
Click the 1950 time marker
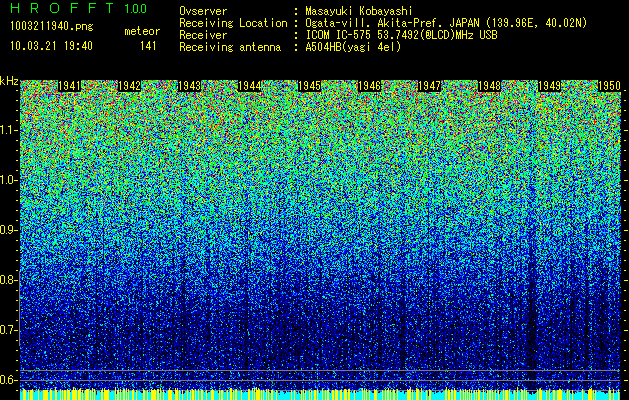[x=609, y=87]
